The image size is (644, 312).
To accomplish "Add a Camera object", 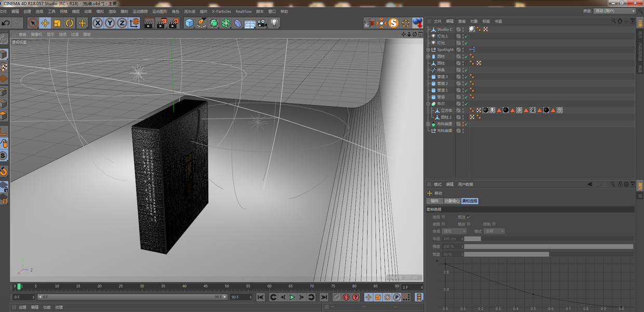I will point(262,23).
